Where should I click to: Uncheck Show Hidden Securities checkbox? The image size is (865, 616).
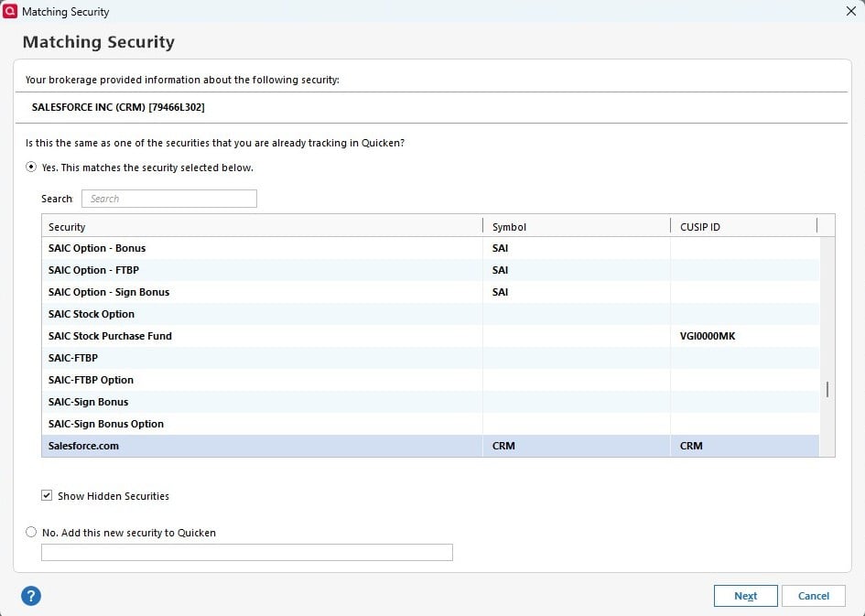[x=47, y=495]
